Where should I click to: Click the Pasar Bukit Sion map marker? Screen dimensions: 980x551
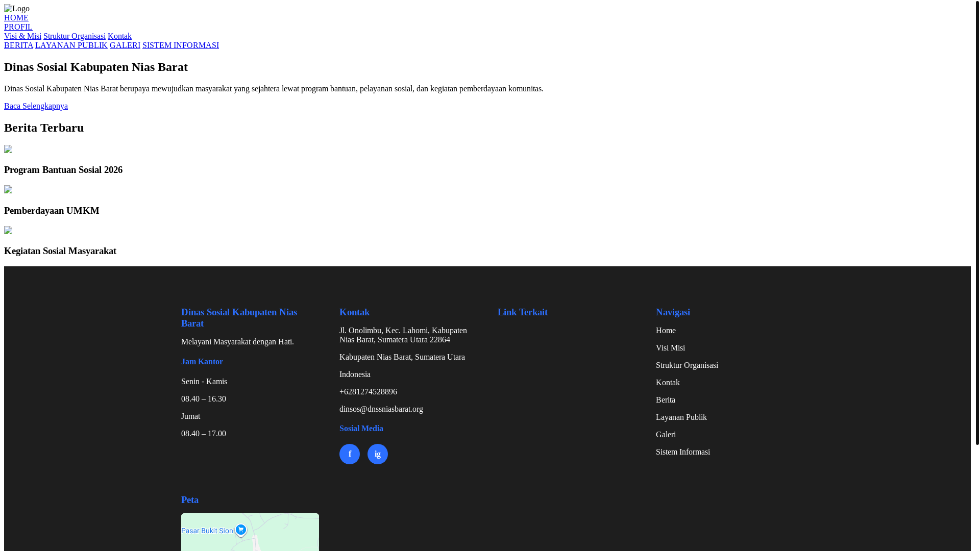(x=240, y=530)
